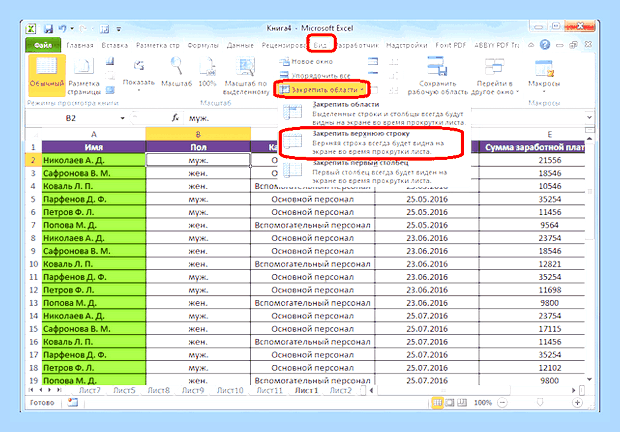Viewport: 620px width, 432px height.
Task: Click the Undo arrow icon
Action: tap(62, 28)
